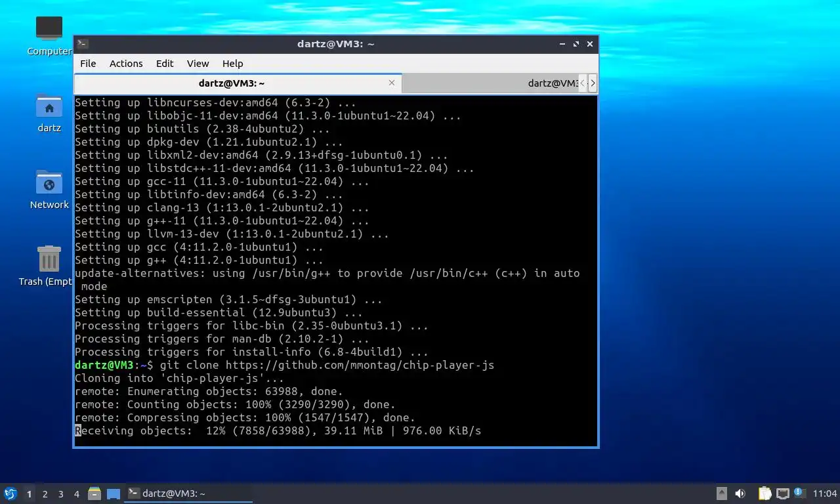Open the View menu
The height and width of the screenshot is (504, 840).
(198, 64)
